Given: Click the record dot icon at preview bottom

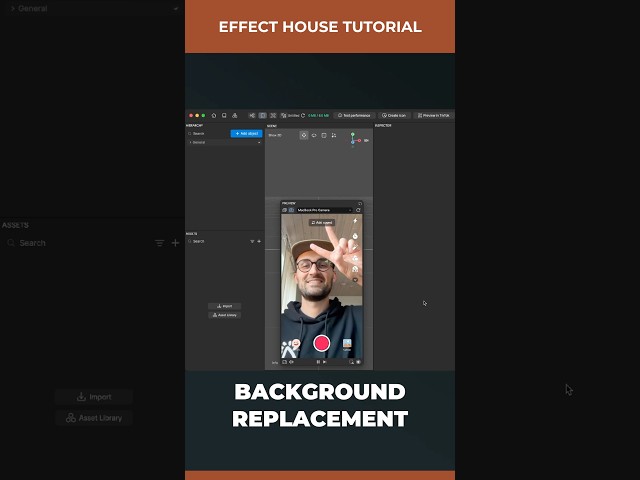Looking at the screenshot, I should (358, 362).
